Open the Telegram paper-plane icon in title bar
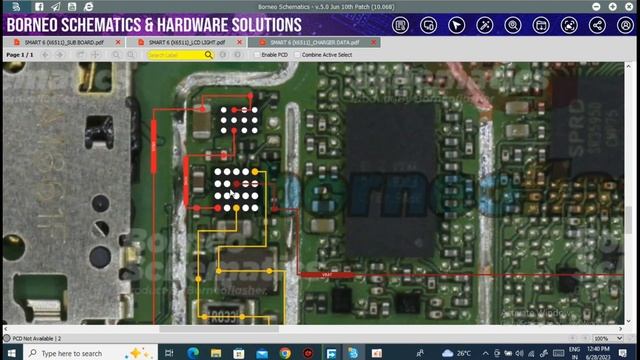The image size is (640, 360). click(x=56, y=7)
